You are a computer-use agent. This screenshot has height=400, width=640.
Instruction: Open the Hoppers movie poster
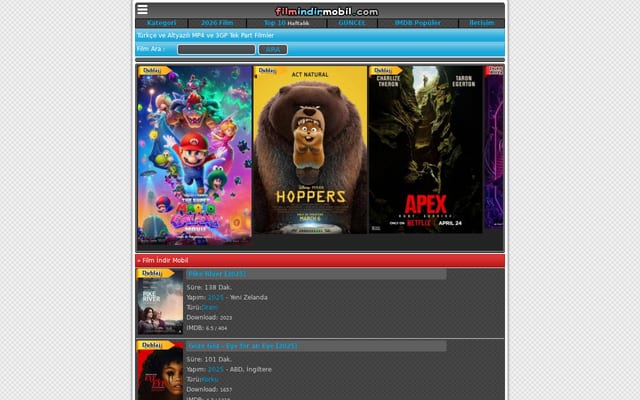pyautogui.click(x=310, y=150)
